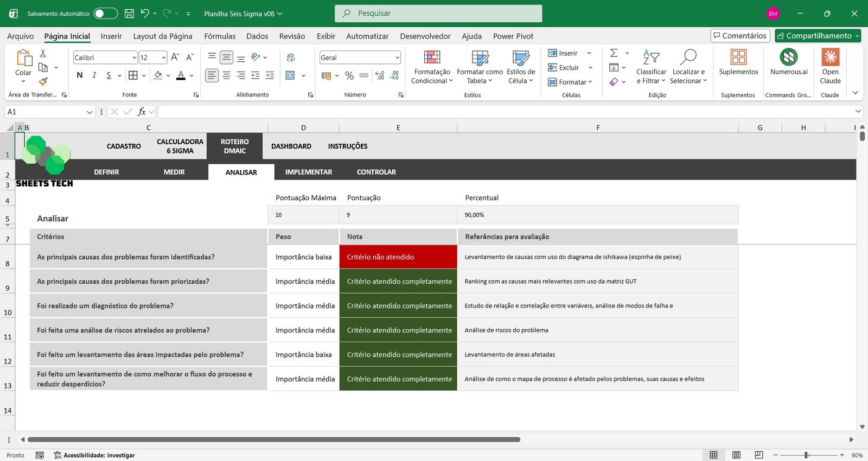
Task: Click the Comentários button
Action: (741, 36)
